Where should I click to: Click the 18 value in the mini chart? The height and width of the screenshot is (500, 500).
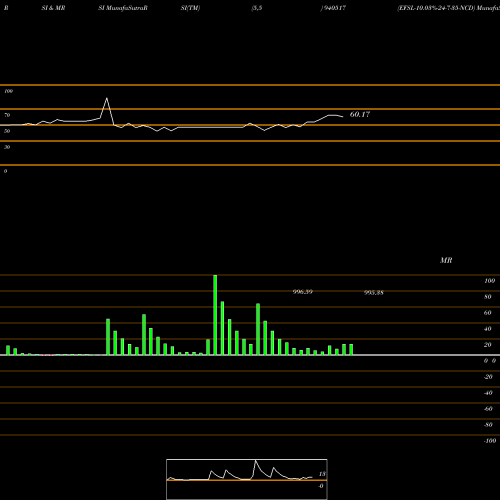(322, 474)
